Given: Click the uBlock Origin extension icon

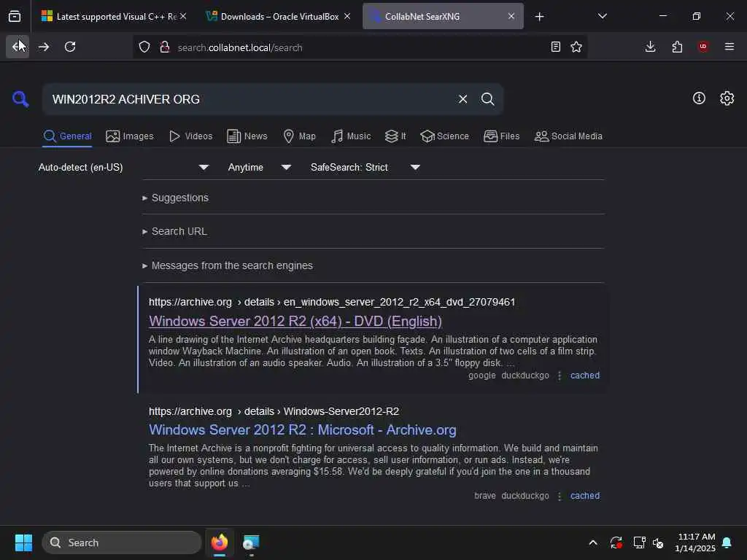Looking at the screenshot, I should 703,47.
